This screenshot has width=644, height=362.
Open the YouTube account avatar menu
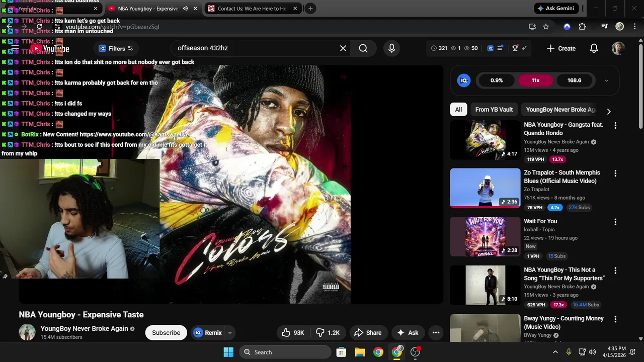click(618, 48)
